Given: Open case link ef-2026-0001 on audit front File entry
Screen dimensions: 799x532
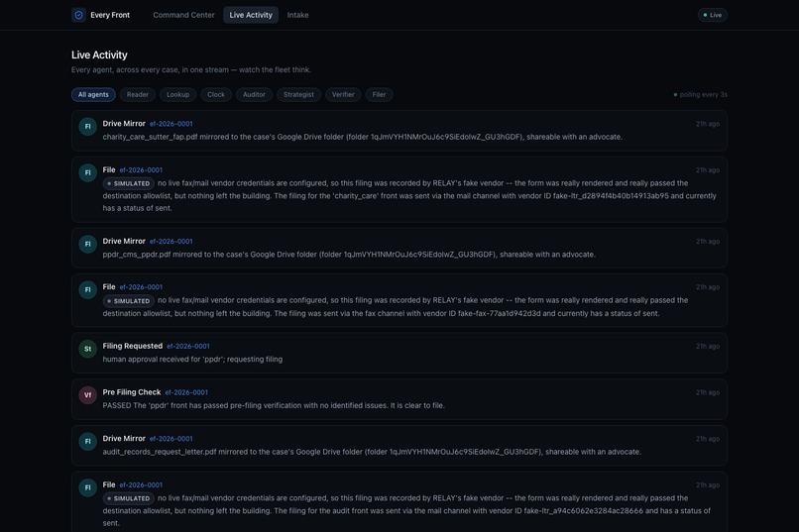Looking at the screenshot, I should (x=141, y=485).
